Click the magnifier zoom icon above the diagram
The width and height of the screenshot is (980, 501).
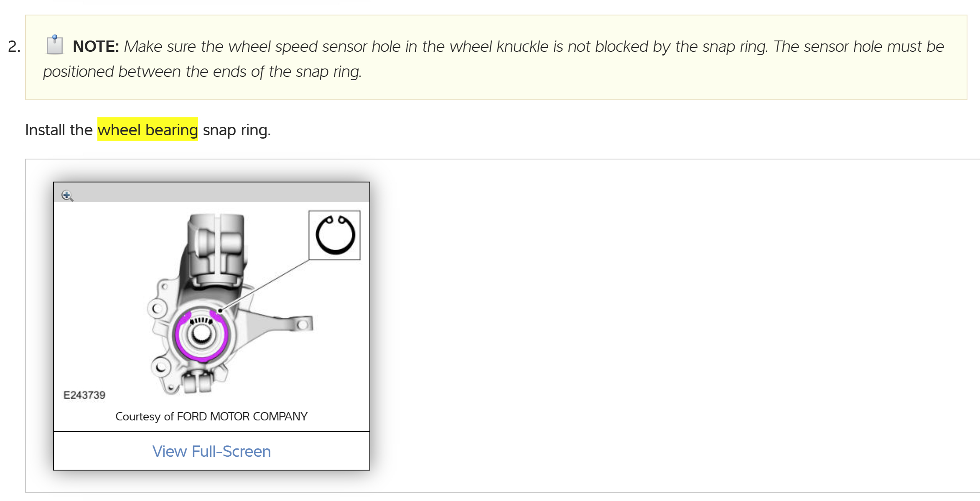[67, 195]
